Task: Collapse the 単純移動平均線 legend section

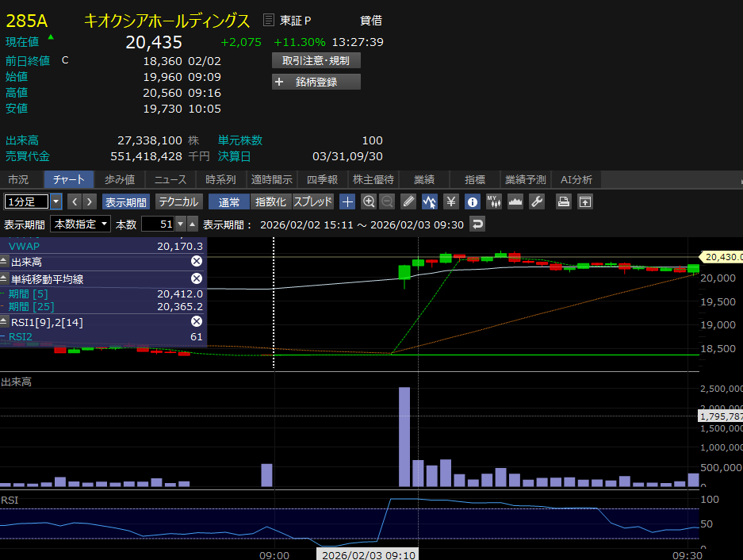Action: 5,278
